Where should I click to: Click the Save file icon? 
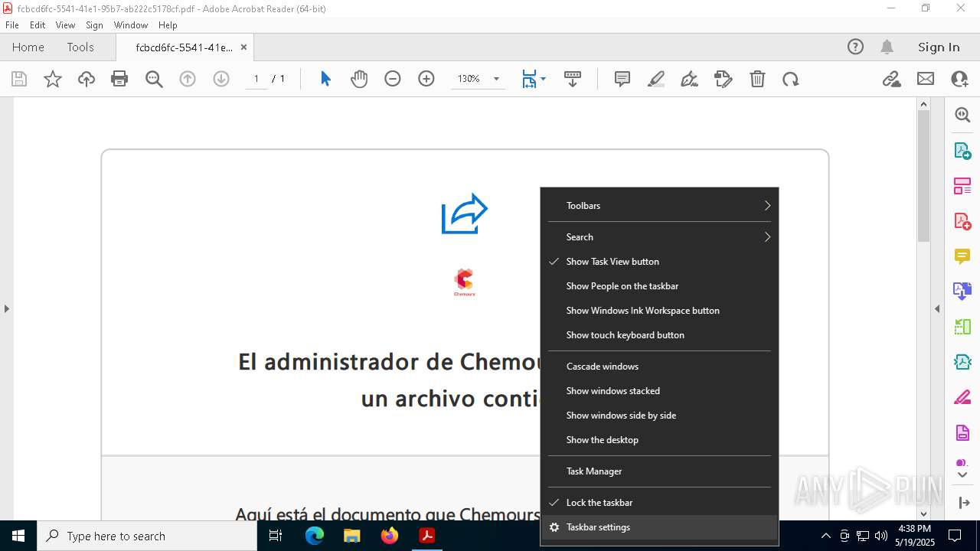pos(19,79)
